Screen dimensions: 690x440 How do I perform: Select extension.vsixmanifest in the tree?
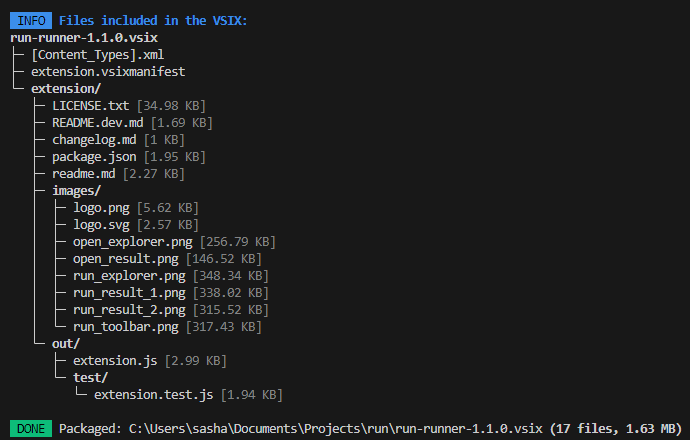coord(108,72)
